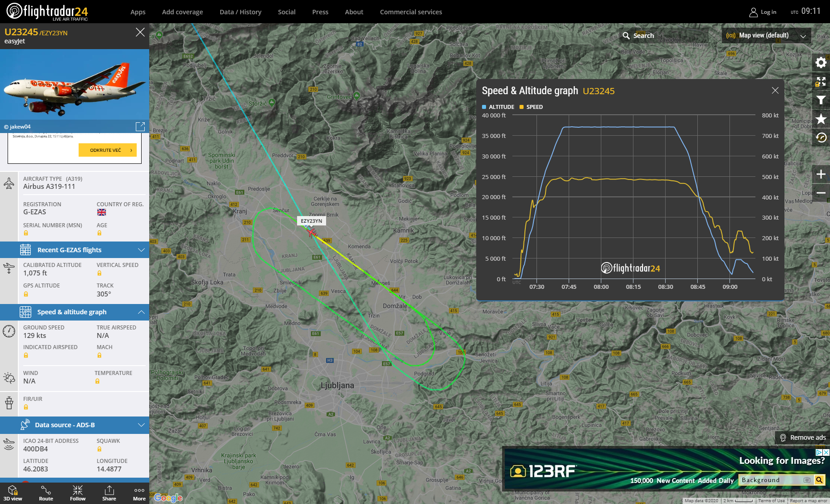Click the red aircraft icon on map
Screen dimensions: 830x504
[311, 233]
